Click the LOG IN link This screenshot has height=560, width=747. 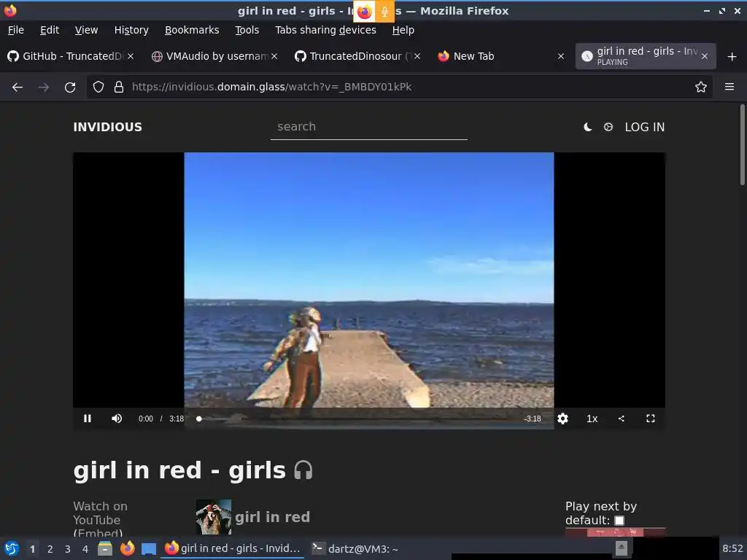click(x=645, y=127)
